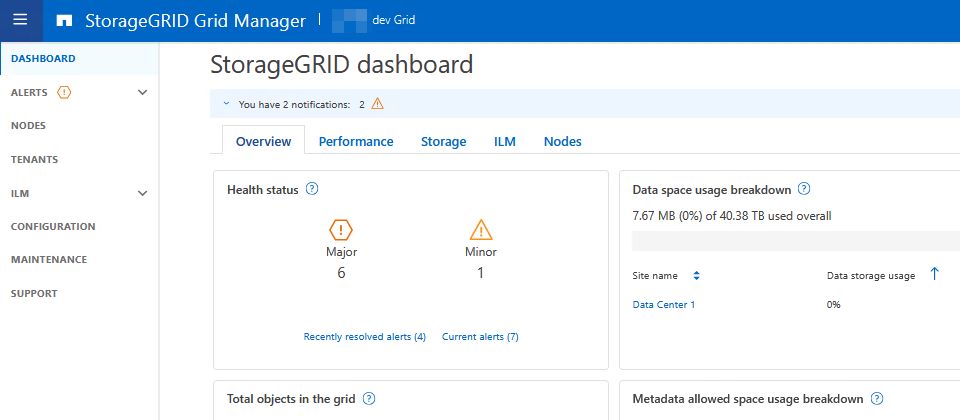Click the warning triangle in notifications bar

(x=378, y=103)
